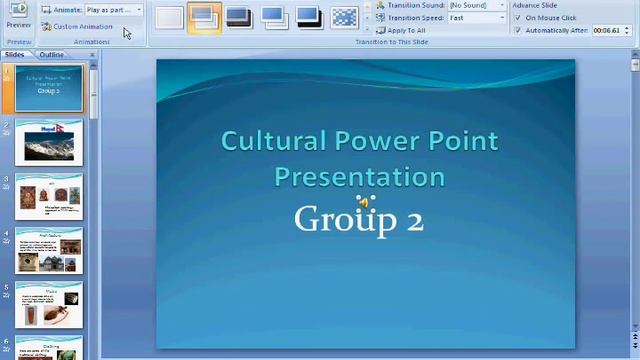The image size is (640, 360).
Task: Click the Preview animation button
Action: 19,16
